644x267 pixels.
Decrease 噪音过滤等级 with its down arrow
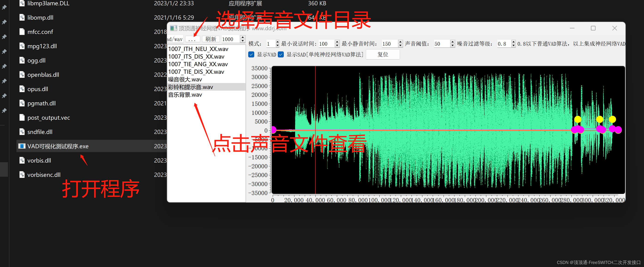pyautogui.click(x=513, y=45)
